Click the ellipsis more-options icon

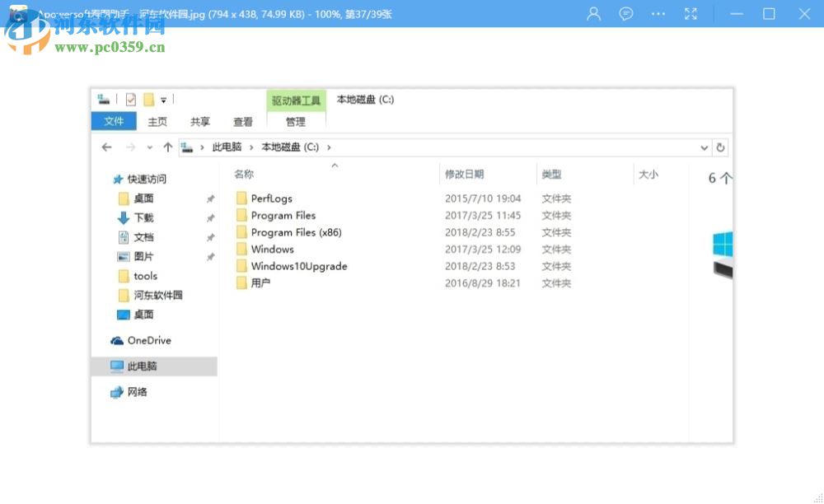(658, 14)
